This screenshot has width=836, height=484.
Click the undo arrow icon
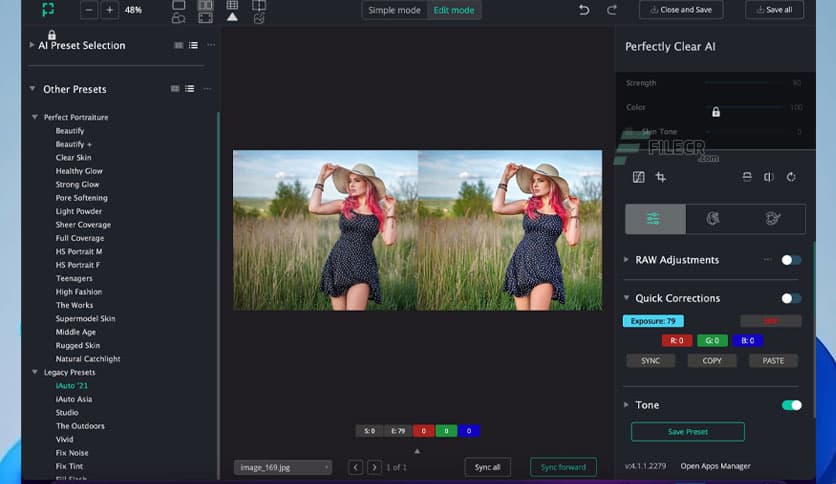(584, 10)
